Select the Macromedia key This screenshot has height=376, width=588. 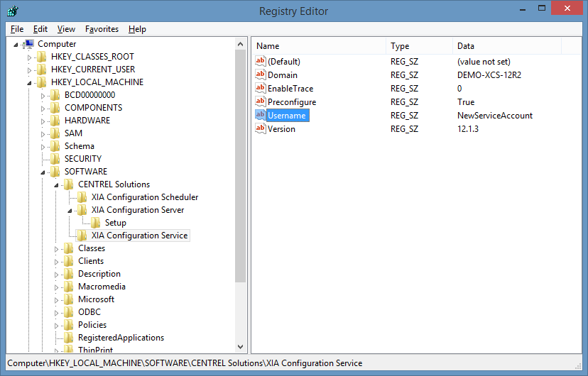(102, 287)
